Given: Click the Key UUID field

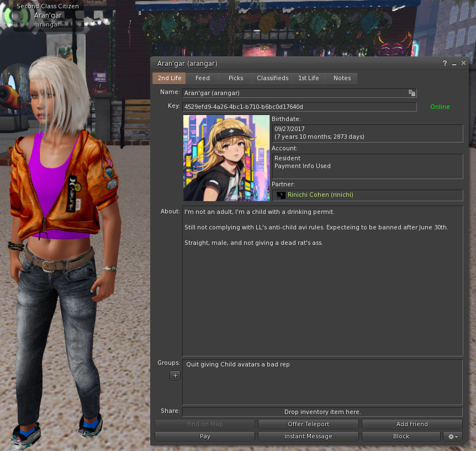Looking at the screenshot, I should [299, 107].
